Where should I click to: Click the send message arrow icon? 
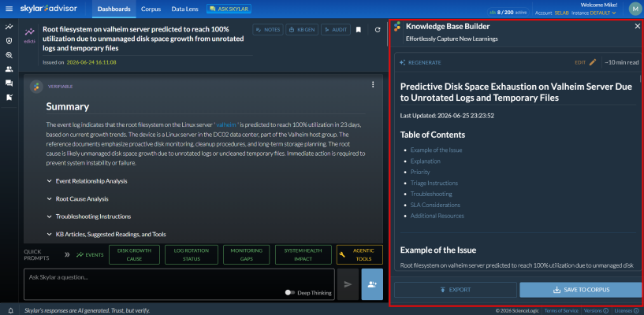[x=348, y=284]
